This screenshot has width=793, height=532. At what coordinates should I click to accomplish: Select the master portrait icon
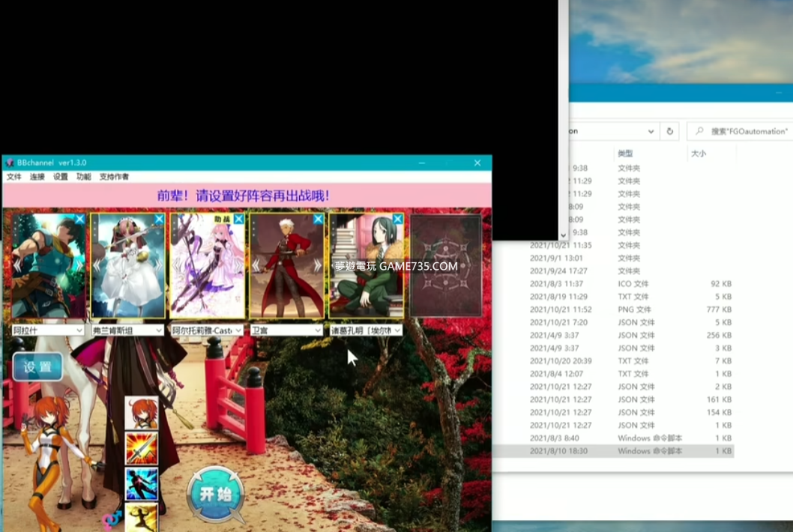coord(142,413)
